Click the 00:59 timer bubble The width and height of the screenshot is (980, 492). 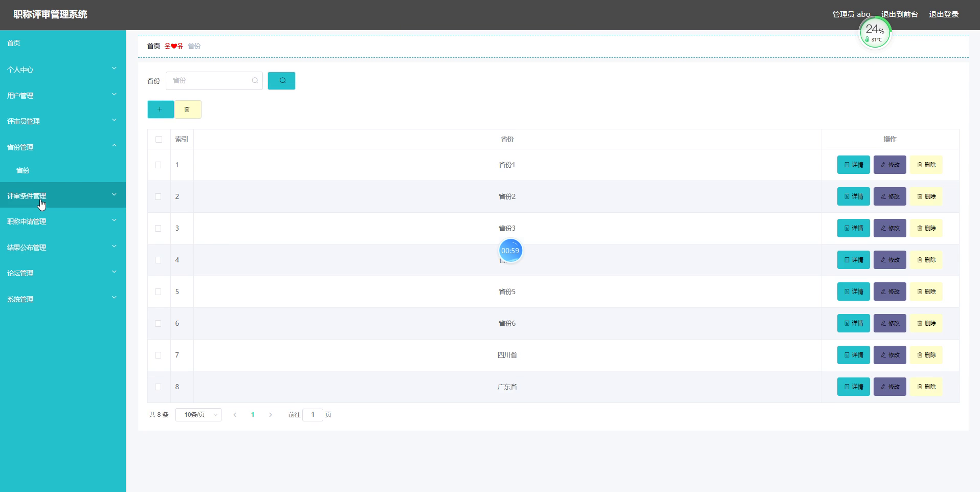(510, 251)
